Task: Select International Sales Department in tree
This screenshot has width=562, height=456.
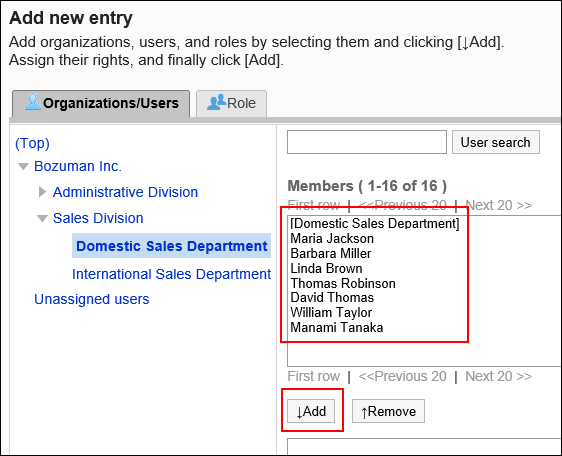Action: [171, 274]
